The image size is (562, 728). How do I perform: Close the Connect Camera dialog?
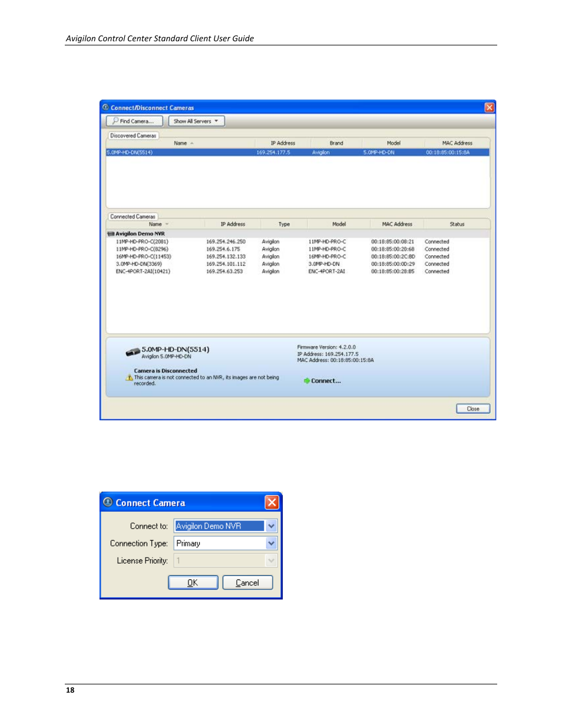click(272, 502)
